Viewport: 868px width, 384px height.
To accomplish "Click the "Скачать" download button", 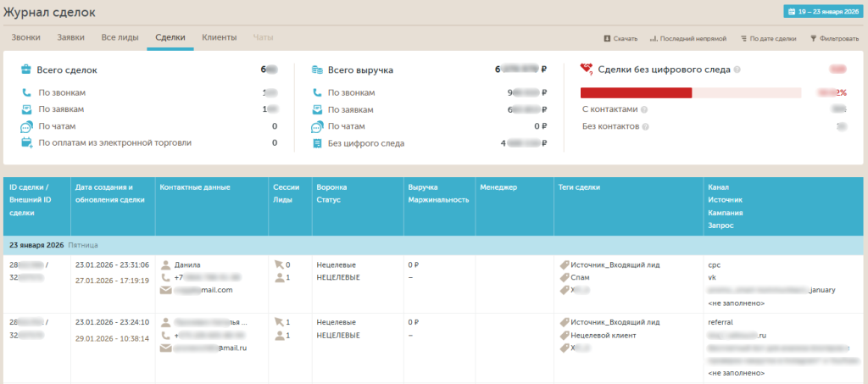I will (x=620, y=38).
